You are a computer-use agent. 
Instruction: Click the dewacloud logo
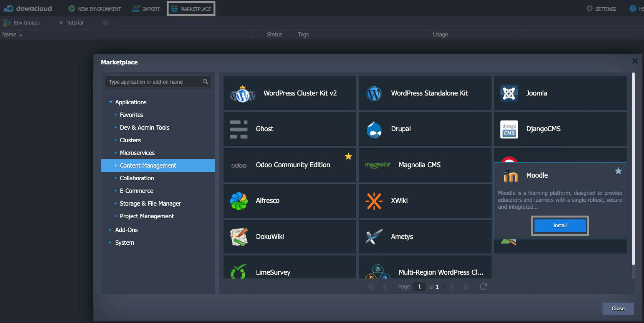click(x=28, y=8)
